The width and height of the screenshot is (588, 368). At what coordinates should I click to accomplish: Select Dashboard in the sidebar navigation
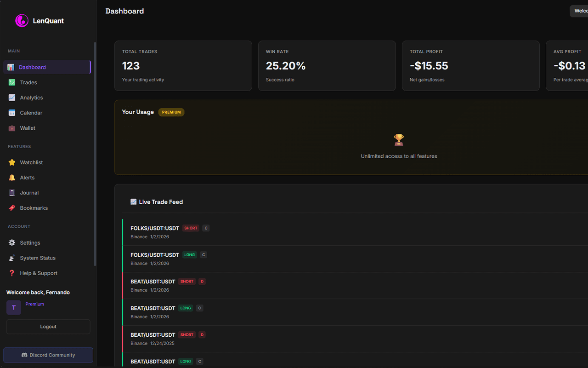coord(32,67)
